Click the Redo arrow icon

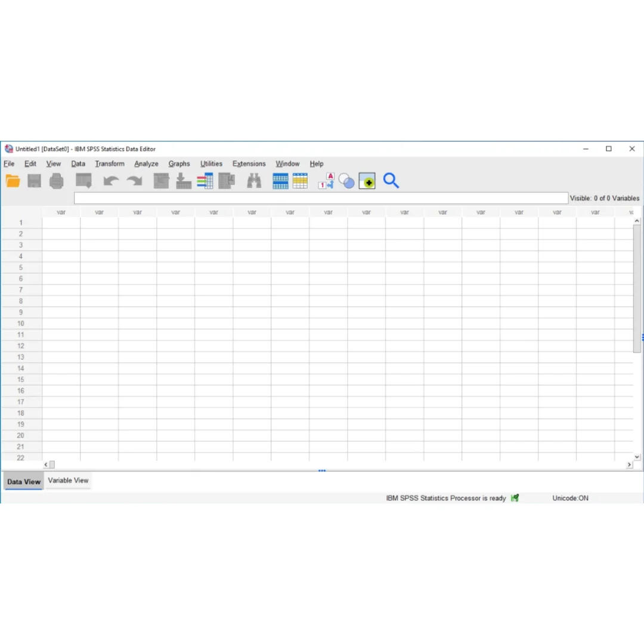[x=134, y=181]
